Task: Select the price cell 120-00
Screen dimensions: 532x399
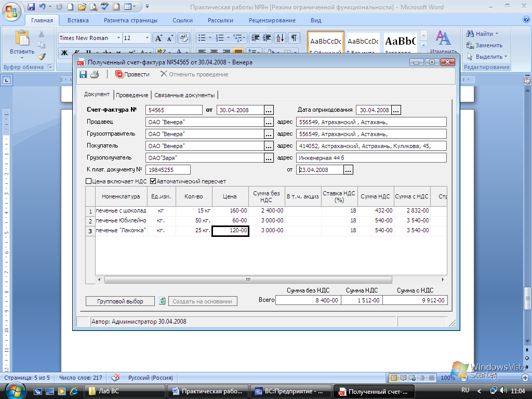Action: click(x=230, y=231)
